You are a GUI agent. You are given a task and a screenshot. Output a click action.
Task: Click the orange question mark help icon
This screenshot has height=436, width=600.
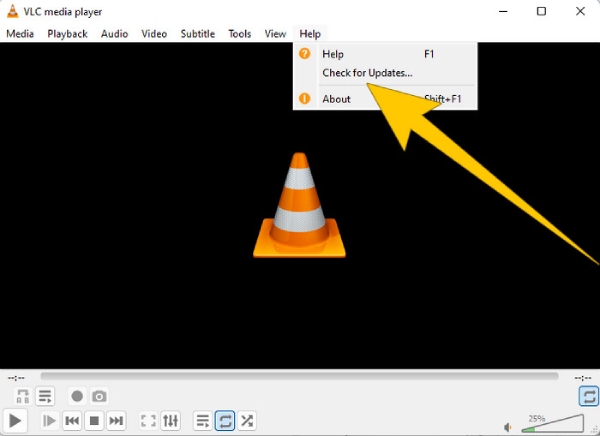305,54
